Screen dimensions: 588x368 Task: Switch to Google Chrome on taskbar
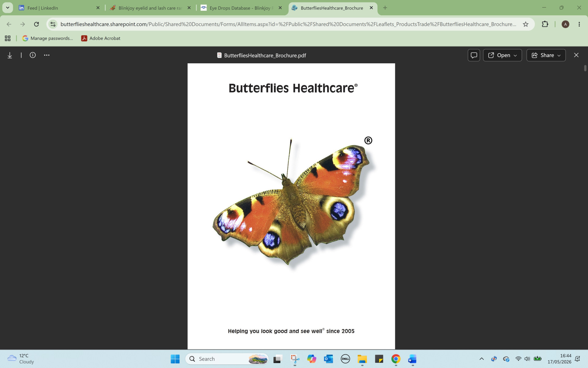pyautogui.click(x=396, y=359)
